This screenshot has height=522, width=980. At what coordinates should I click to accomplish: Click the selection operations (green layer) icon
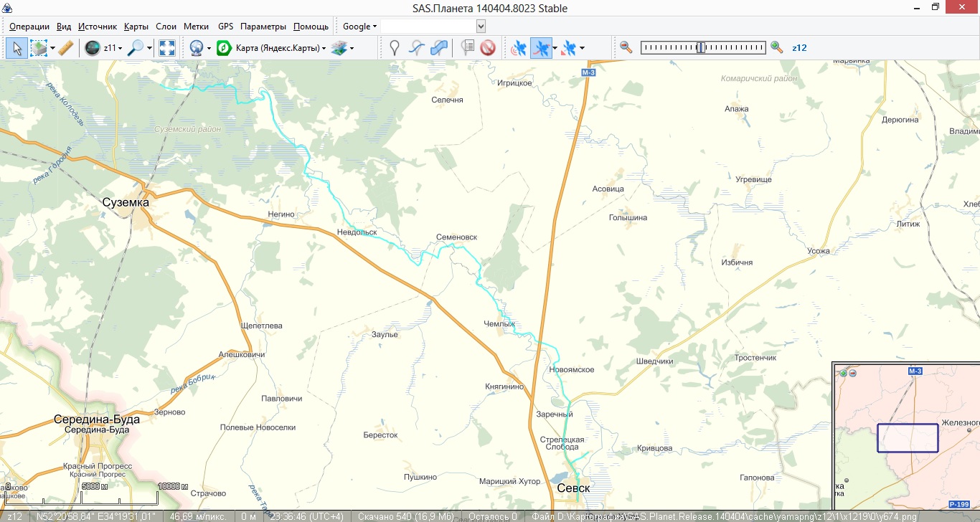37,48
